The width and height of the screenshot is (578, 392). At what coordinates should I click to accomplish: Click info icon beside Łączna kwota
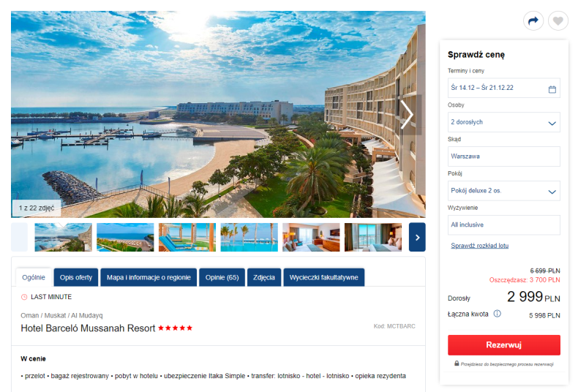click(498, 314)
